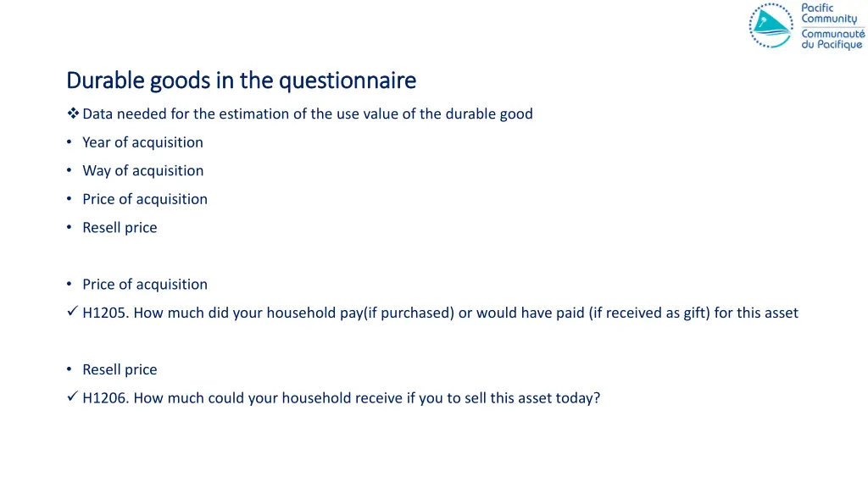The image size is (868, 488).
Task: Click the H1206 sell this asset question
Action: point(341,398)
